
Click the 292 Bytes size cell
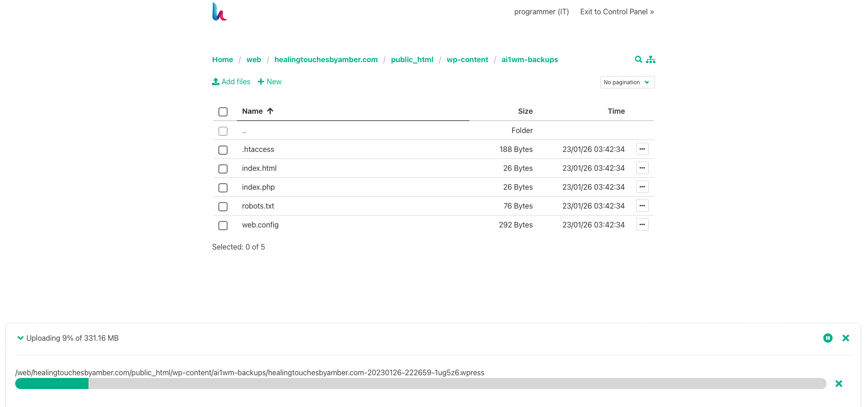click(x=516, y=225)
